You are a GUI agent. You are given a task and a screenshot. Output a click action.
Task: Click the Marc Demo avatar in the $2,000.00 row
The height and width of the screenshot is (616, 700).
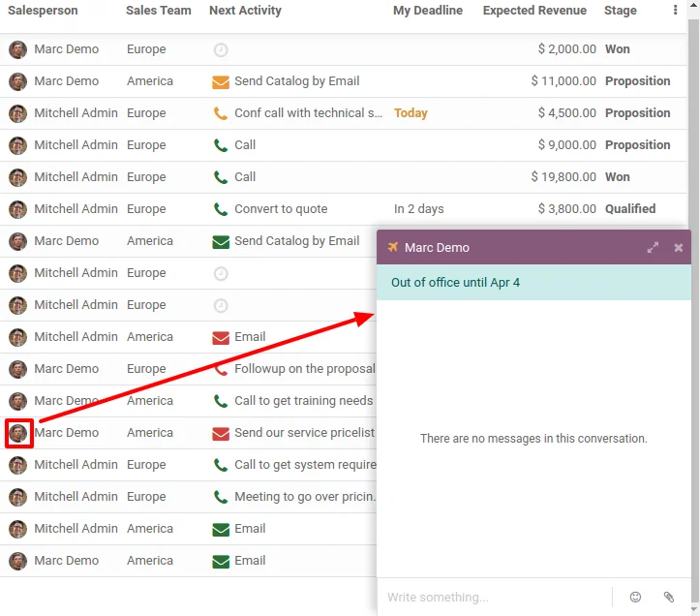(17, 49)
